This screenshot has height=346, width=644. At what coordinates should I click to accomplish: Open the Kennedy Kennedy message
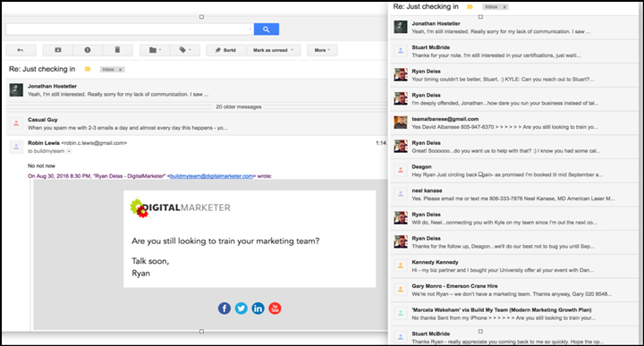click(x=514, y=266)
